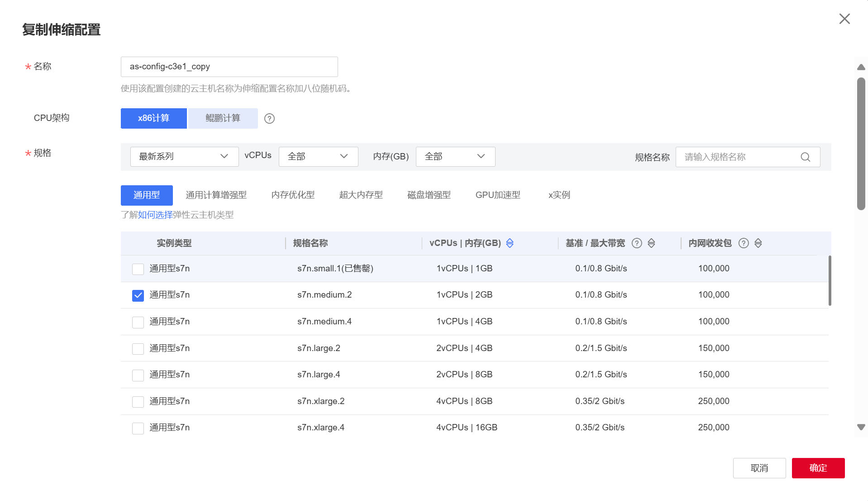Screen dimensions: 868x501
Task: Open the CPU architecture help tooltip
Action: (269, 118)
